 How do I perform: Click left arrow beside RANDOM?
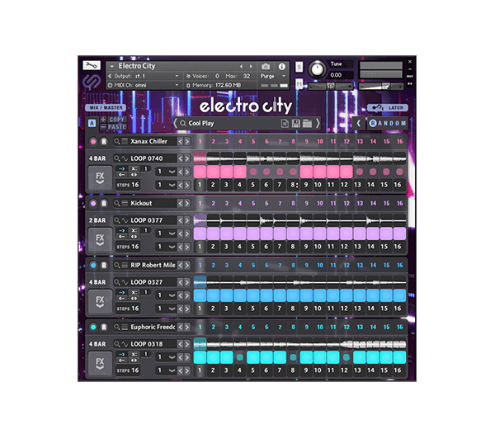click(x=359, y=123)
